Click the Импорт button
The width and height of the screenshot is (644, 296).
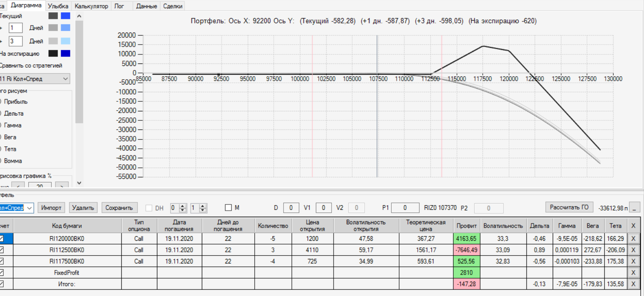52,207
